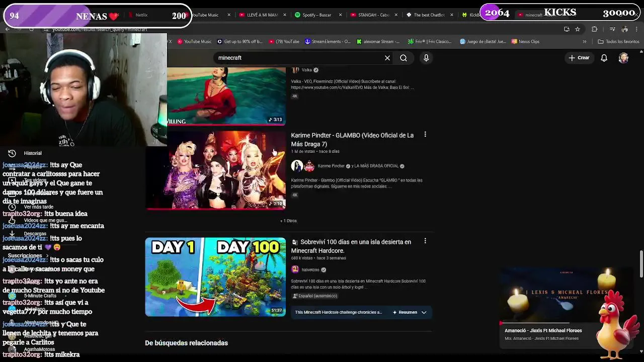Open the Friv Clasico bookmark
Viewport: 644px width, 362px height.
coord(429,42)
